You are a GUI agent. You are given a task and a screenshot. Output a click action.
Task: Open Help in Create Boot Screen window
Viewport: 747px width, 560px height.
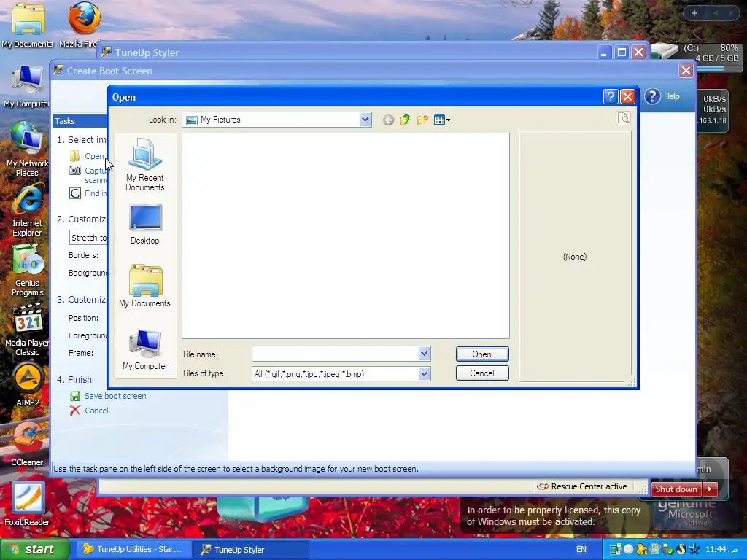(x=662, y=96)
